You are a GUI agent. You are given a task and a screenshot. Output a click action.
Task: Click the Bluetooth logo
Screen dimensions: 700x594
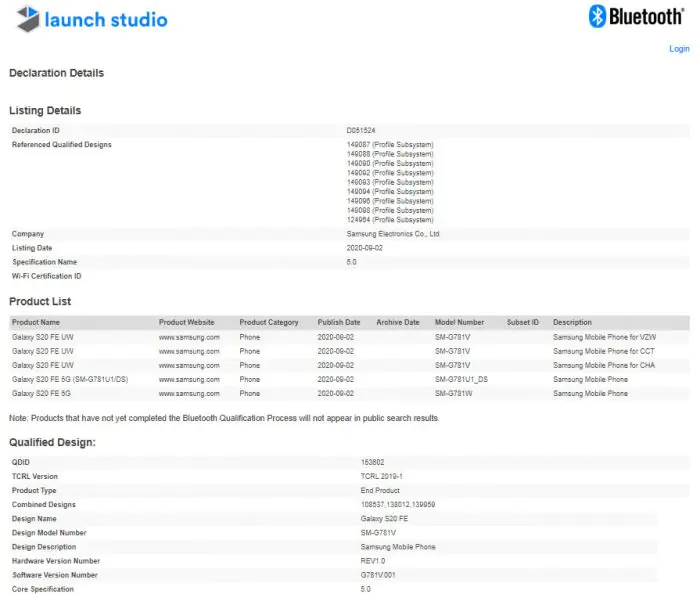(x=636, y=17)
